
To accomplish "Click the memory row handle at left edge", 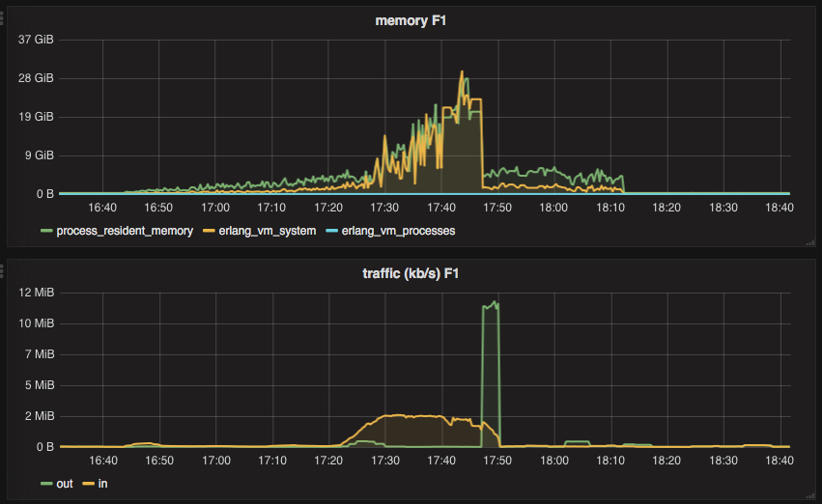I will click(x=3, y=15).
